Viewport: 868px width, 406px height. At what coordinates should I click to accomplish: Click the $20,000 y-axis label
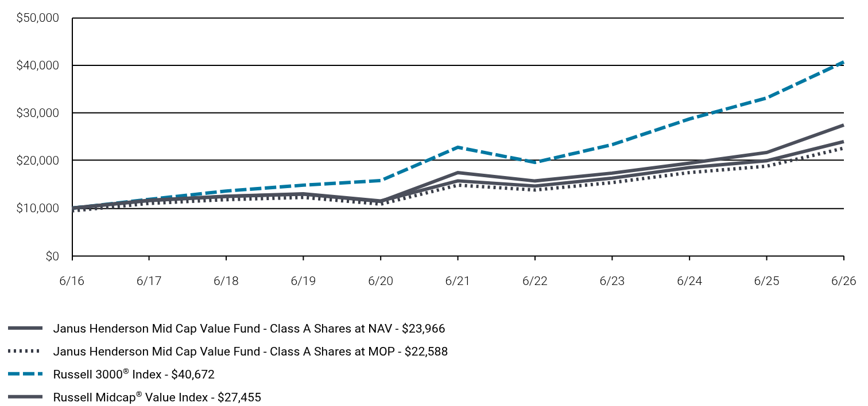point(38,161)
